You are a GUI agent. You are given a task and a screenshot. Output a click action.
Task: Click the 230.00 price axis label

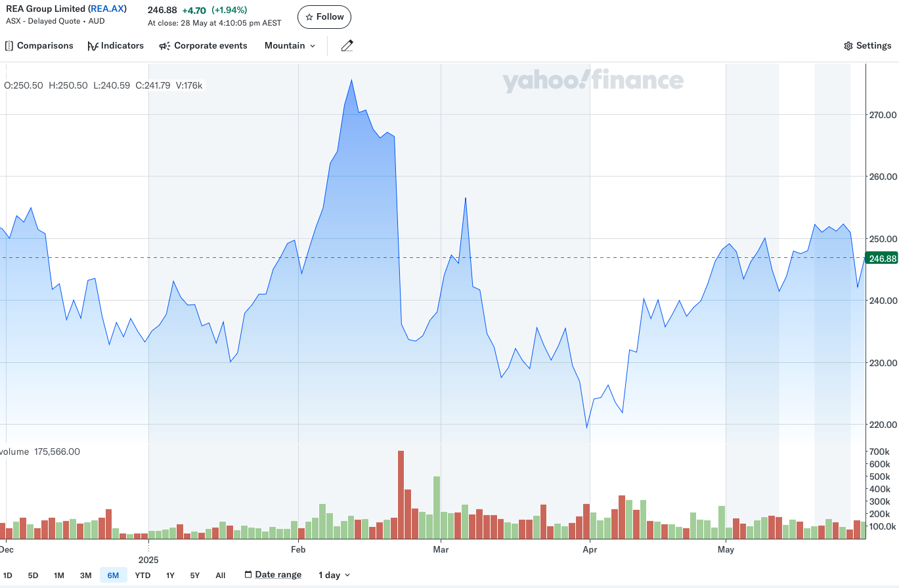pos(882,363)
